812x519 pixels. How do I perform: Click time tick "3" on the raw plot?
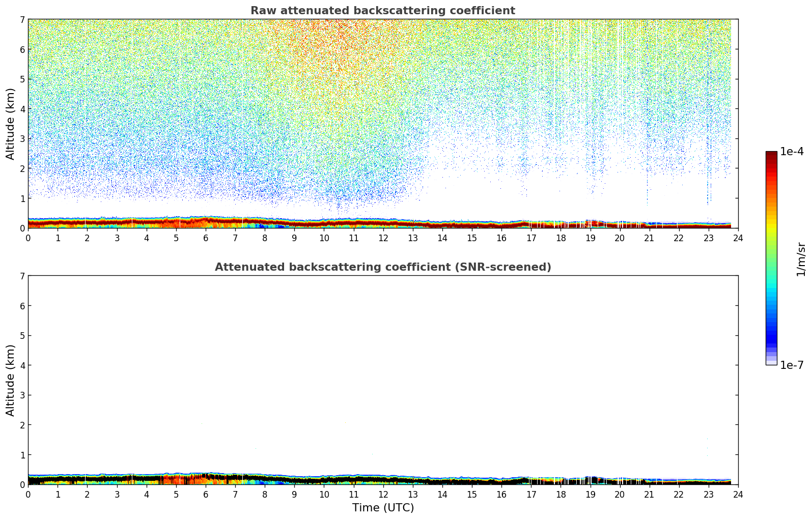[x=117, y=238]
